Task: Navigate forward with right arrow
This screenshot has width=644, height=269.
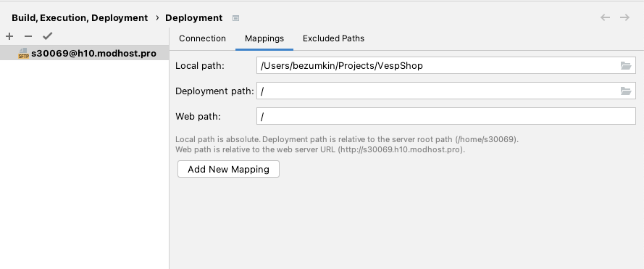Action: click(624, 17)
